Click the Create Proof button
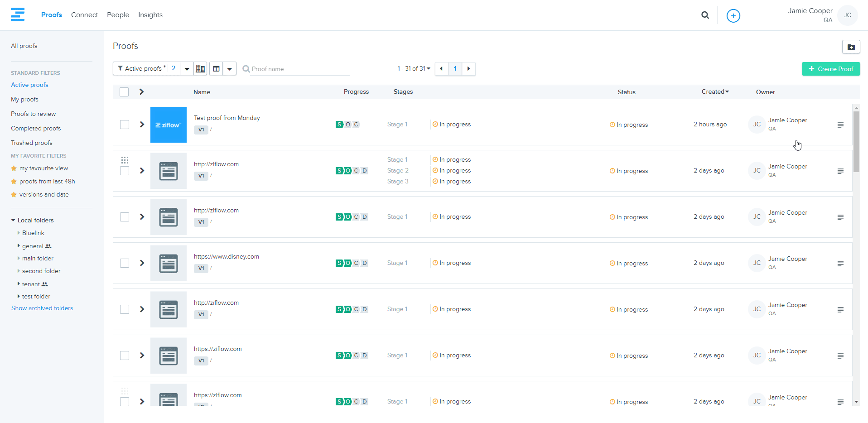The height and width of the screenshot is (423, 868). [x=830, y=69]
